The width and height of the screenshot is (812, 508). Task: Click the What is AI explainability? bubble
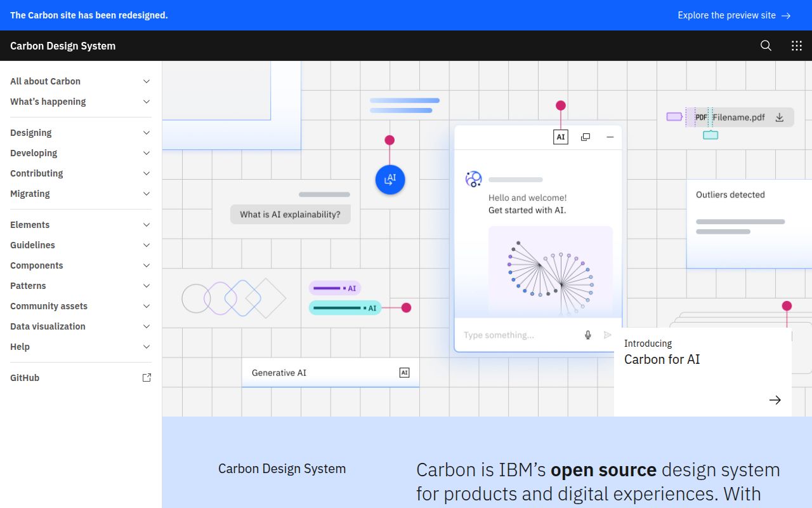coord(290,215)
